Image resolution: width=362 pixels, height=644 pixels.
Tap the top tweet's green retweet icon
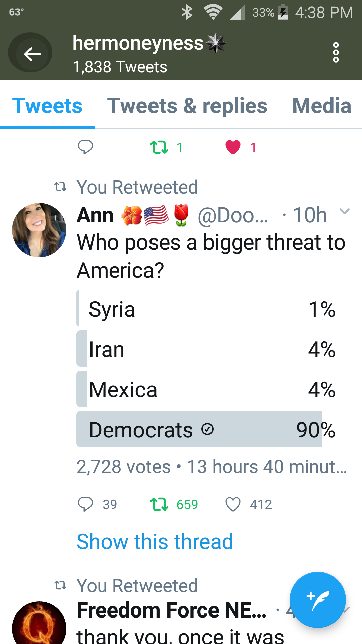(159, 147)
